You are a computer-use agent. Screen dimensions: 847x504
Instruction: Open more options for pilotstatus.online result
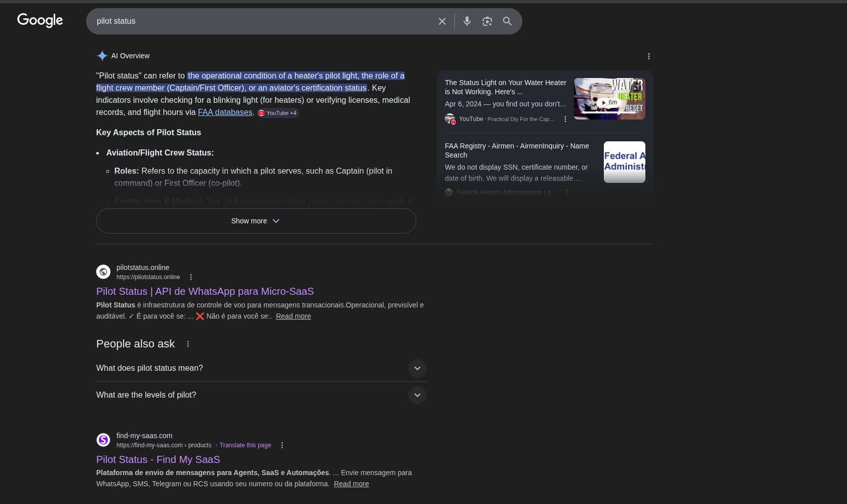point(191,277)
